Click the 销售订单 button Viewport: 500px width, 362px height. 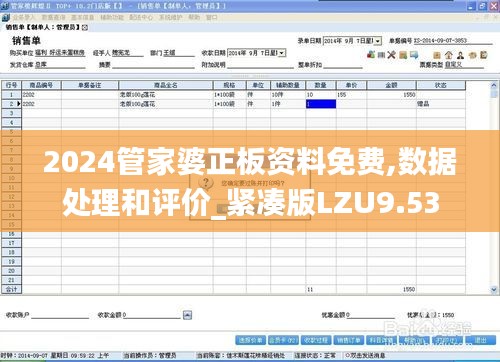[349, 340]
